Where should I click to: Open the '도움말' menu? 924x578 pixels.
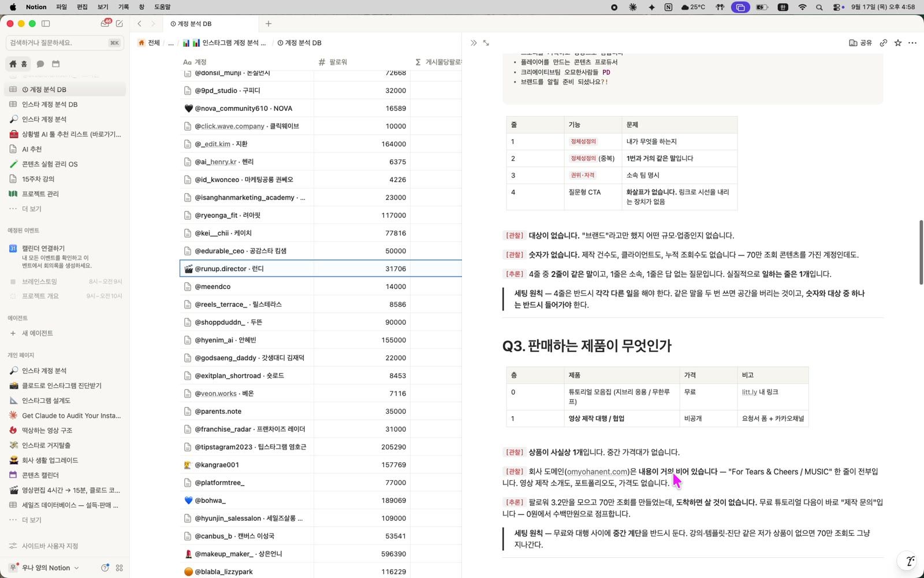pos(162,7)
